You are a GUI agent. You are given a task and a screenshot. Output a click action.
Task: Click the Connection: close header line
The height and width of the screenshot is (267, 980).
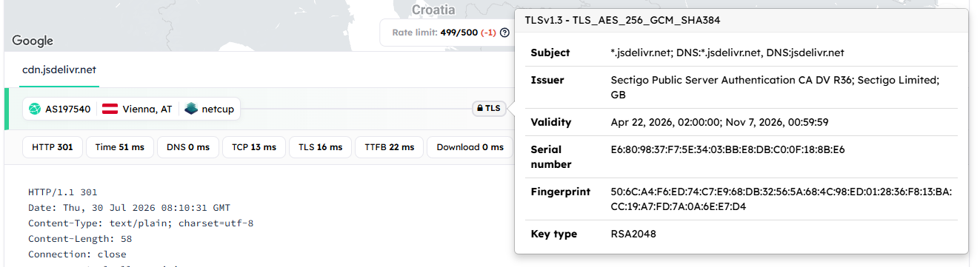point(77,254)
